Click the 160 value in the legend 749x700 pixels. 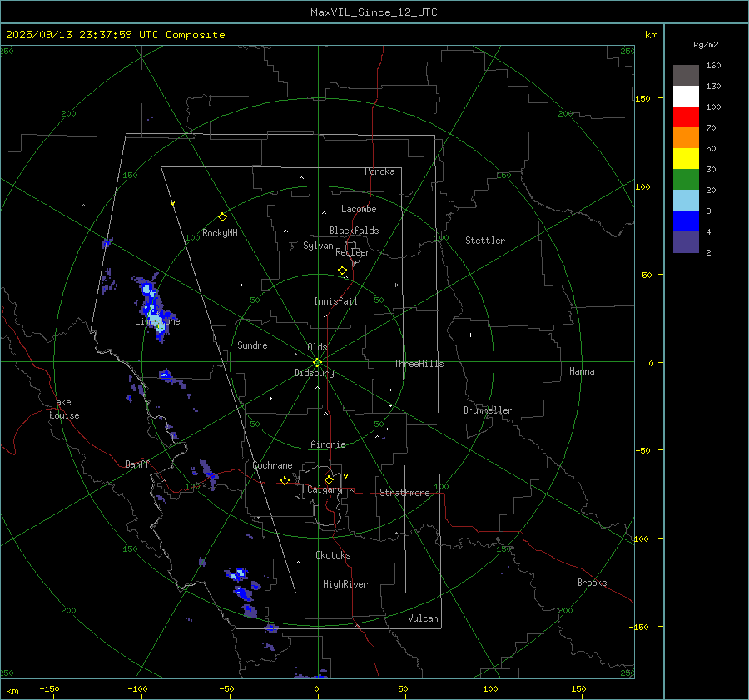tap(713, 66)
